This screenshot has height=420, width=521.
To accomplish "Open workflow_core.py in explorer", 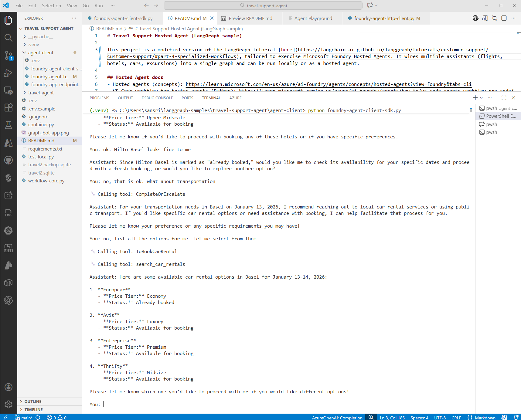I will pyautogui.click(x=46, y=181).
